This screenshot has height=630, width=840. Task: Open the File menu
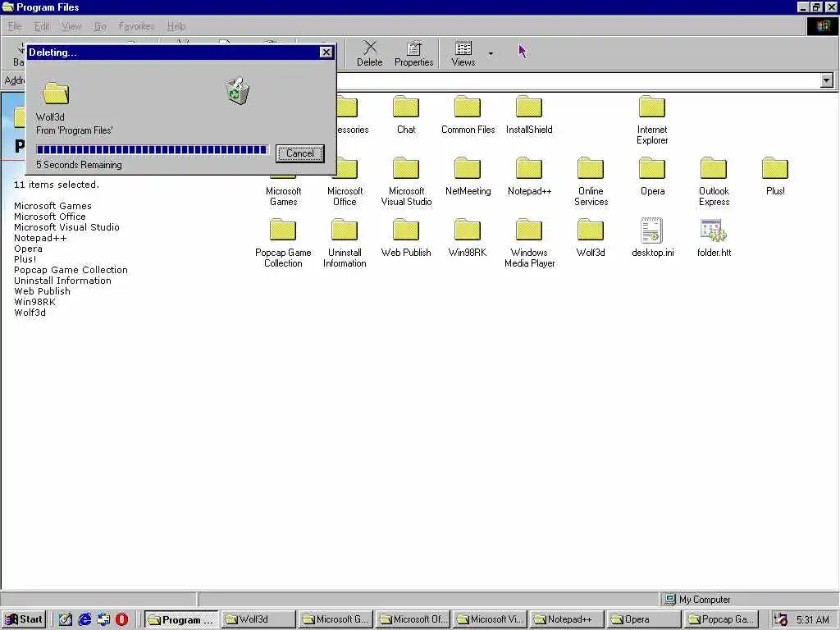(x=15, y=26)
